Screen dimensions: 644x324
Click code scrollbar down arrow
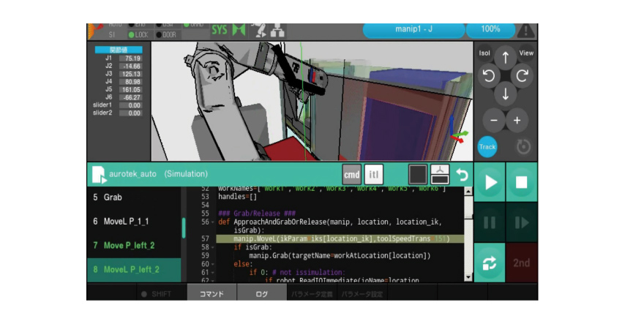(468, 278)
